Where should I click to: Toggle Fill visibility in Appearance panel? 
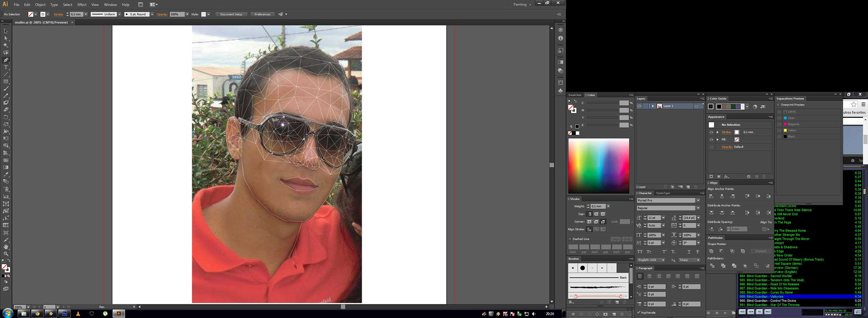pos(711,140)
